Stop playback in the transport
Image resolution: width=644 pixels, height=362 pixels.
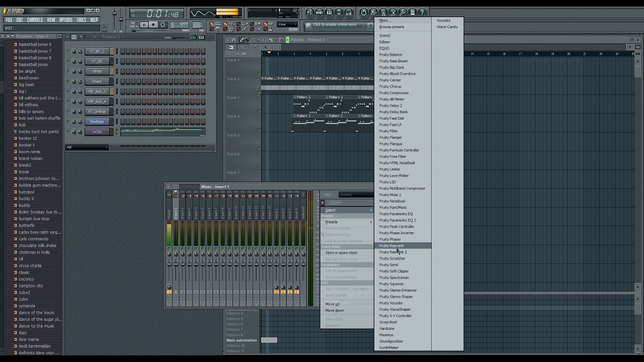coord(153,25)
